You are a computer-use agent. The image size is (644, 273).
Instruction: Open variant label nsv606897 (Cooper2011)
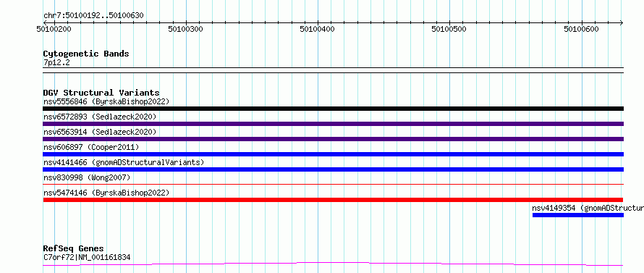[91, 147]
